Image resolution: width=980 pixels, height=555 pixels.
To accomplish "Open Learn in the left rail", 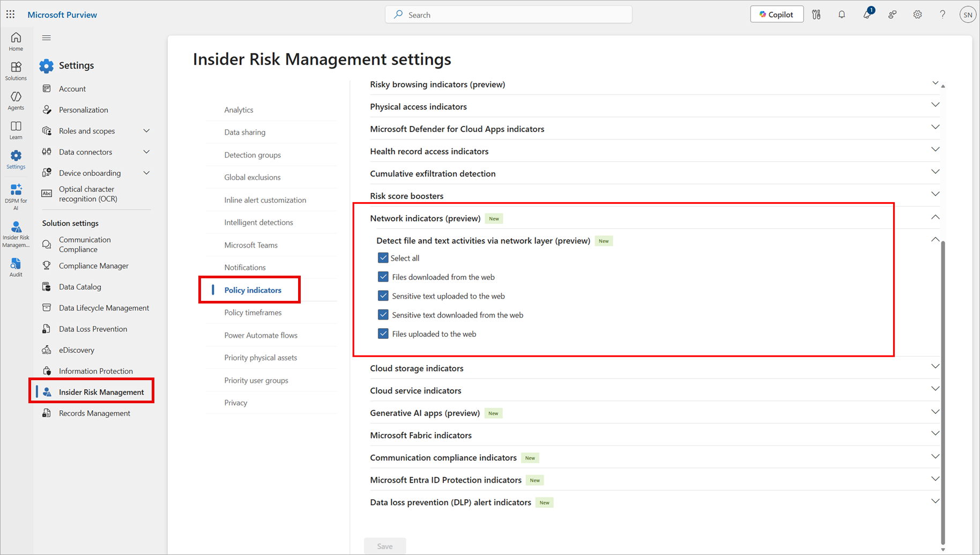I will pos(16,130).
